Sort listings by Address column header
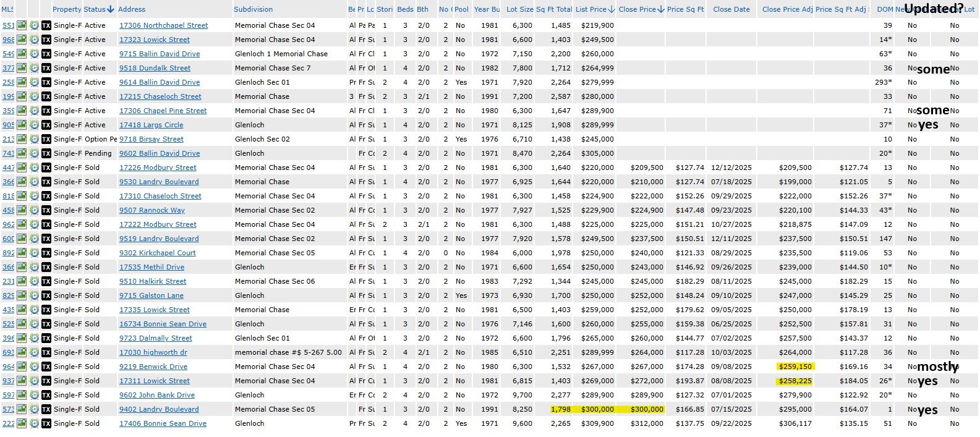 coord(132,9)
